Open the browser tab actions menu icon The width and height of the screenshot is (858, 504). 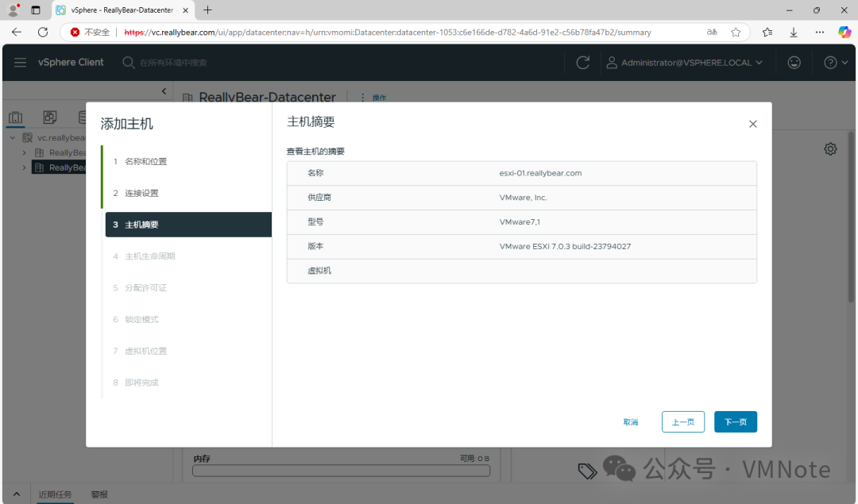[36, 10]
